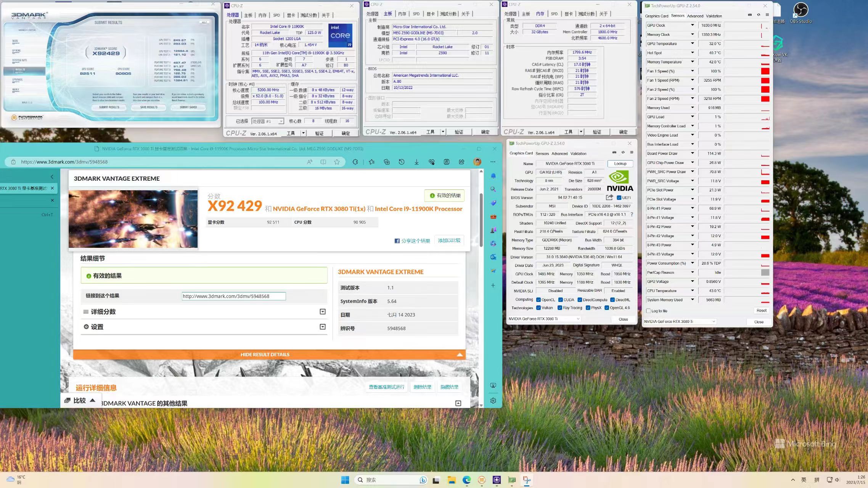The height and width of the screenshot is (488, 868).
Task: Add page to favorites star icon
Action: pos(337,162)
